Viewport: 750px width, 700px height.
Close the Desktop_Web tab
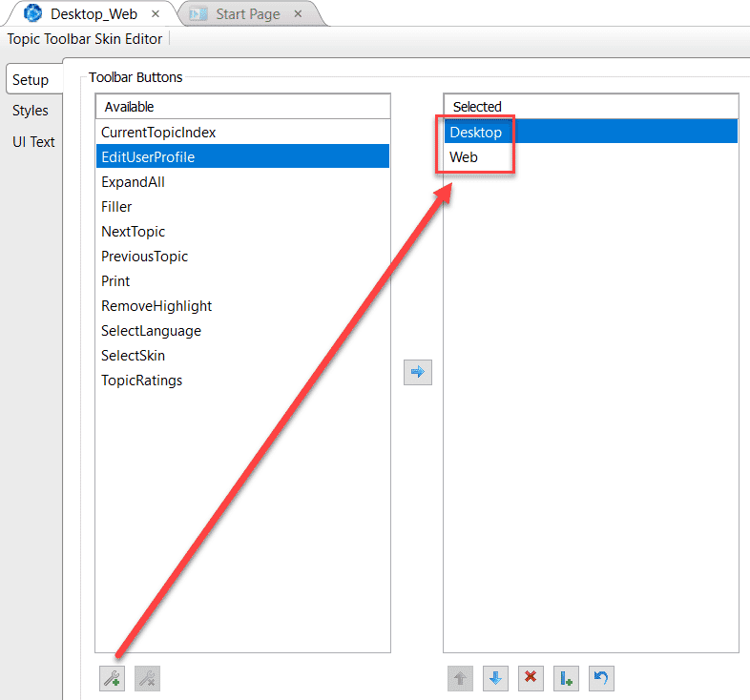tap(155, 14)
